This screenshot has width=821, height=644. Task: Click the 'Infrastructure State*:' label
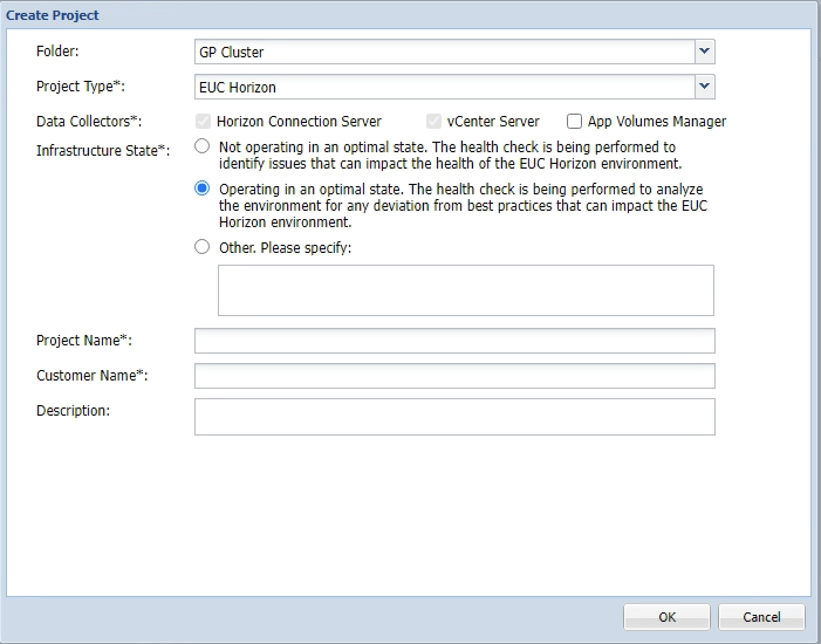click(103, 150)
